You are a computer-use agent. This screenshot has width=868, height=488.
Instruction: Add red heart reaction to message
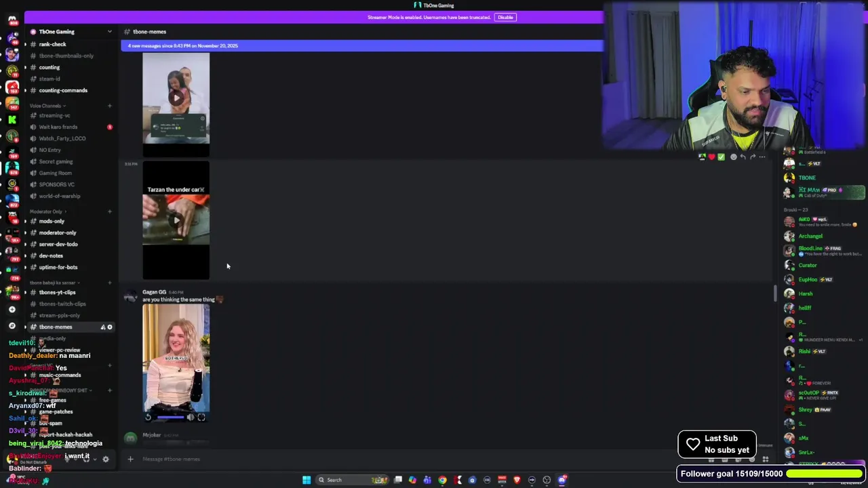coord(711,157)
